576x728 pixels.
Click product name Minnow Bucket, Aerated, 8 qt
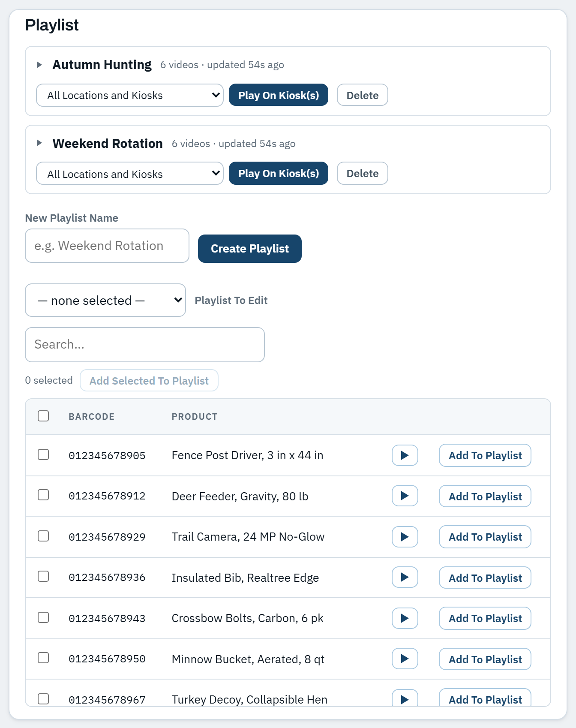[248, 659]
